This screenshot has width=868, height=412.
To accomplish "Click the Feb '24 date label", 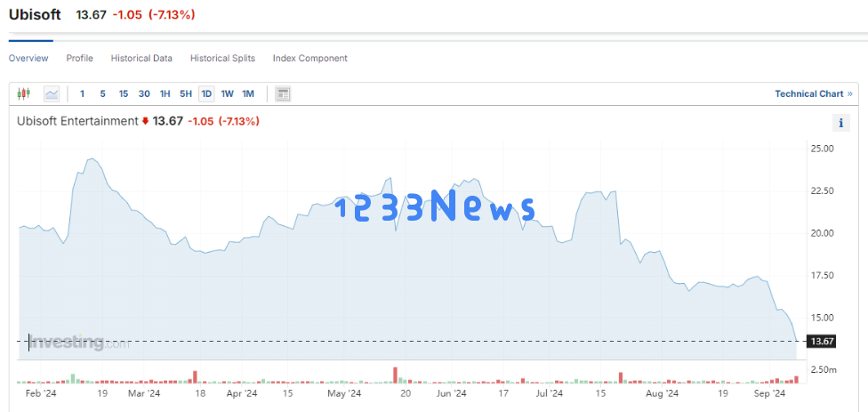I will click(41, 393).
